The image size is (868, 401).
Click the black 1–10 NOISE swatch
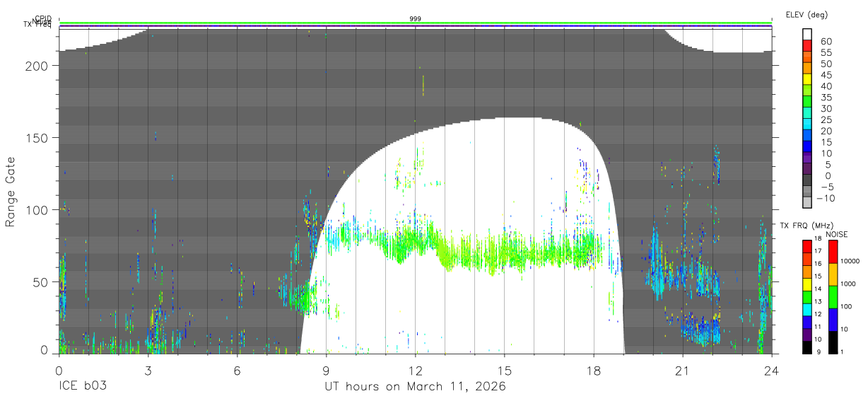coord(833,342)
